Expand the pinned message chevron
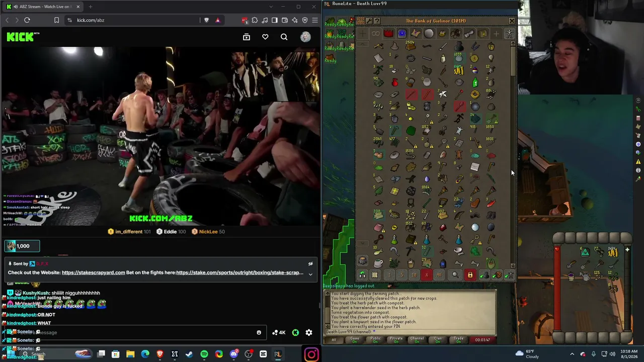The image size is (644, 362). coord(310,274)
